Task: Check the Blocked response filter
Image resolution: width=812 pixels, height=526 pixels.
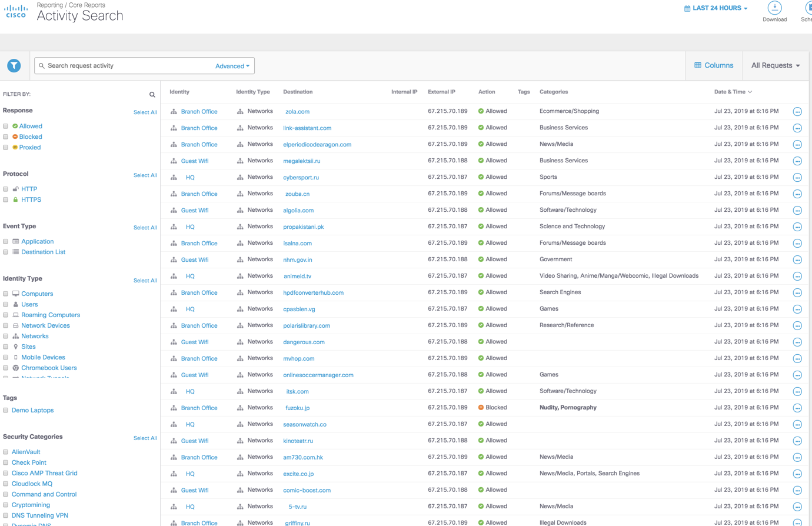Action: [6, 137]
